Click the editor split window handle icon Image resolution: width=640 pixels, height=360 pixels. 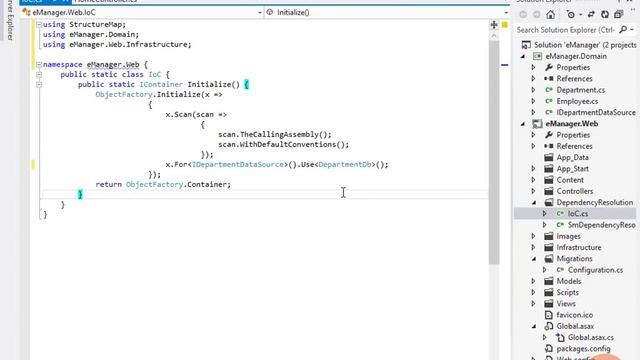[494, 25]
